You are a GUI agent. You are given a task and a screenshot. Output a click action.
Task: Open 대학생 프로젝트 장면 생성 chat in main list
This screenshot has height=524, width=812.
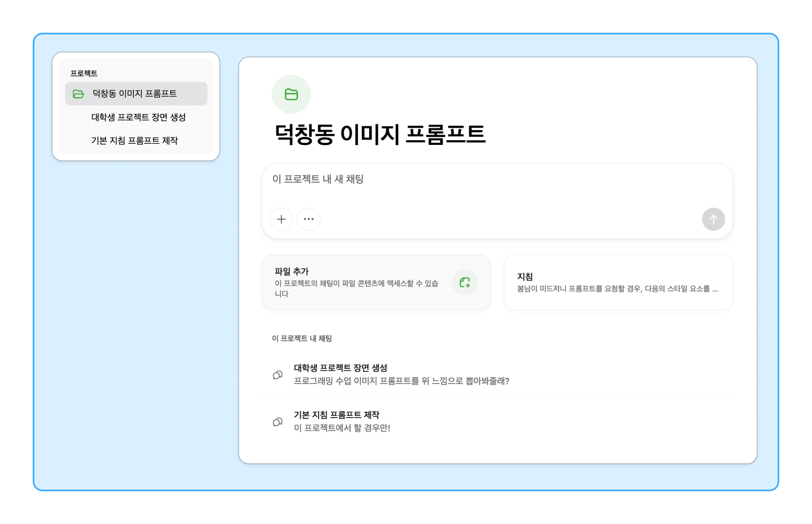coord(341,368)
